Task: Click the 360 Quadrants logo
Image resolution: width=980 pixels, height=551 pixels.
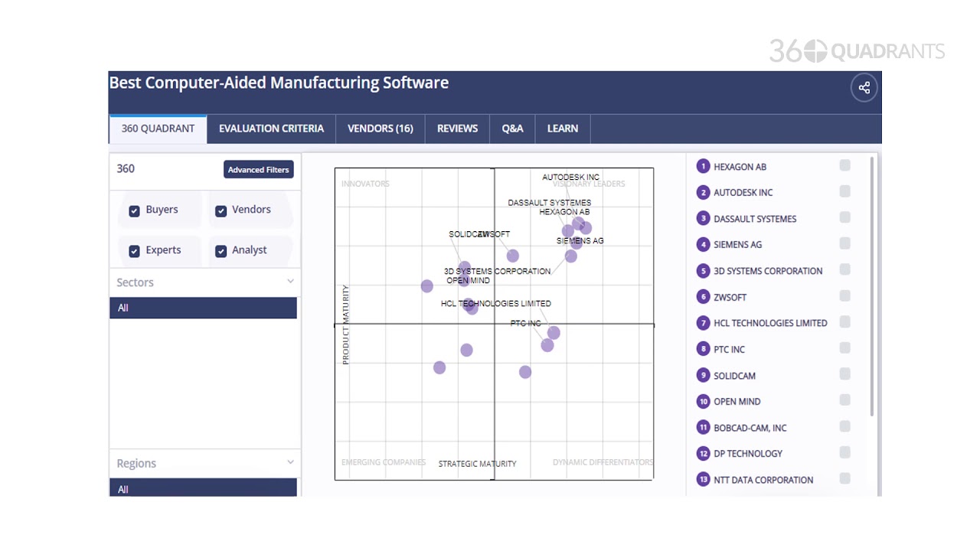Action: [857, 51]
